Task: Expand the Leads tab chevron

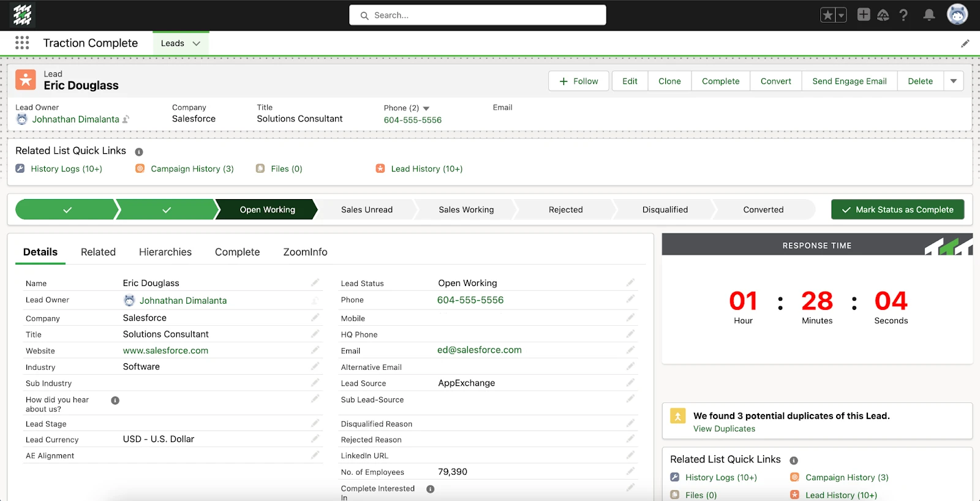Action: tap(197, 43)
